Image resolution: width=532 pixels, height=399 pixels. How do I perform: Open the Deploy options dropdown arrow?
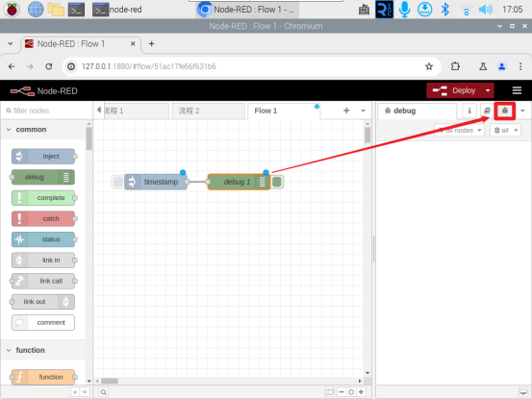(488, 90)
